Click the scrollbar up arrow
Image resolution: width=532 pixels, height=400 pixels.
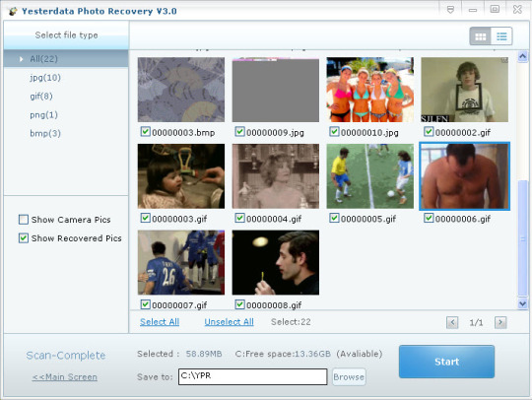[x=522, y=56]
